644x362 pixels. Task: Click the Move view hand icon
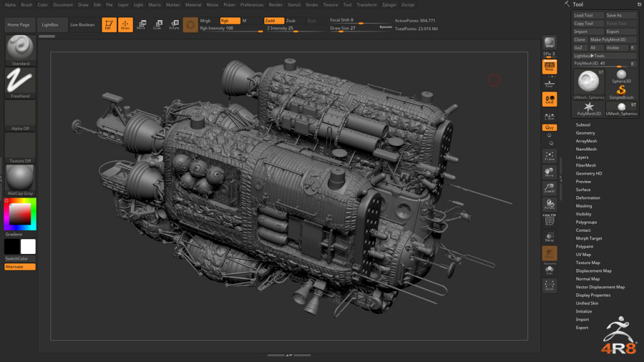coord(549,172)
